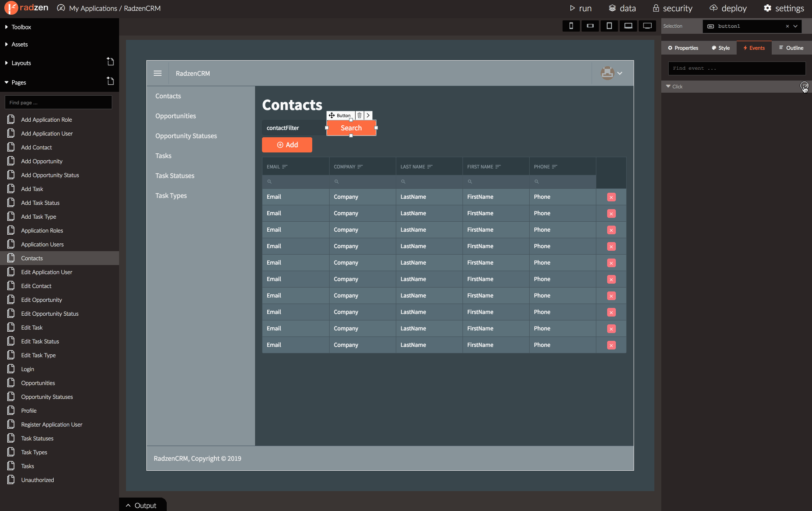Switch to the Events tab
Viewport: 812px width, 511px height.
pos(754,48)
